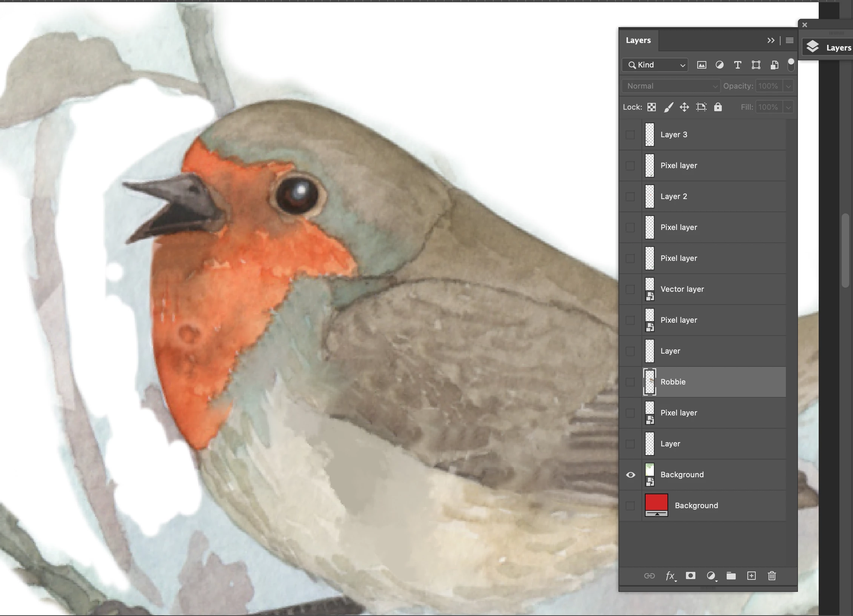Image resolution: width=853 pixels, height=616 pixels.
Task: Expand the Opacity slider dropdown arrow
Action: (x=788, y=86)
